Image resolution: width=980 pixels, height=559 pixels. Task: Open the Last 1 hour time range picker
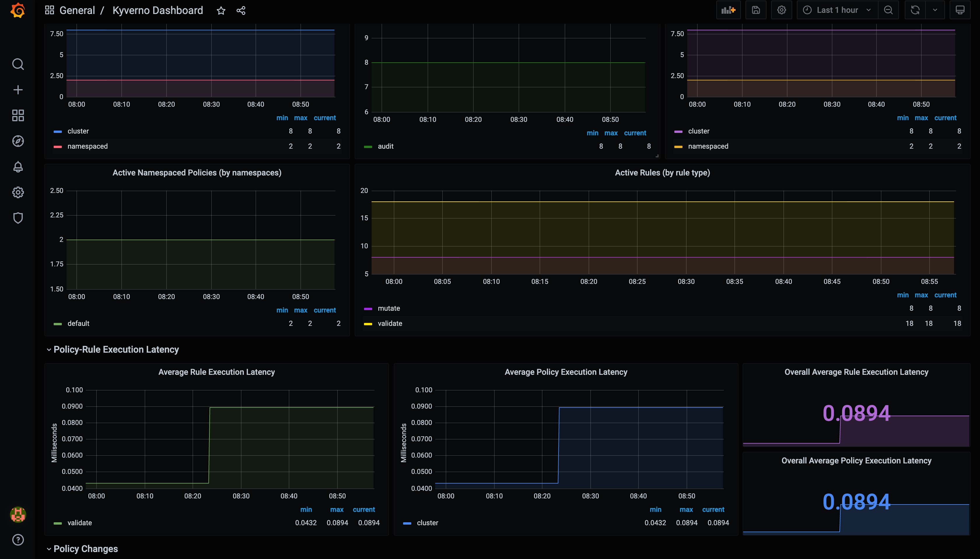837,10
